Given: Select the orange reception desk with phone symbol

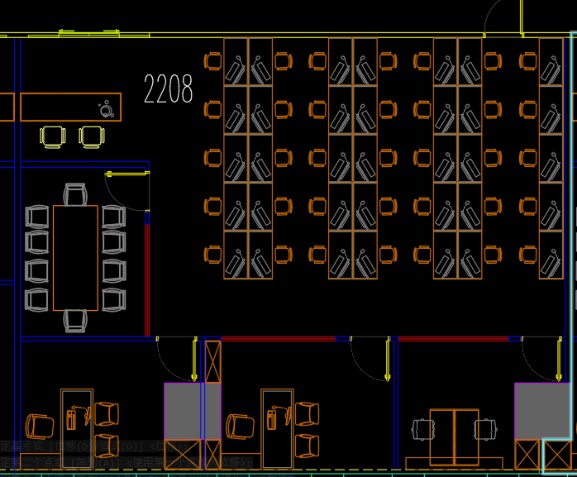Looking at the screenshot, I should pyautogui.click(x=71, y=107).
